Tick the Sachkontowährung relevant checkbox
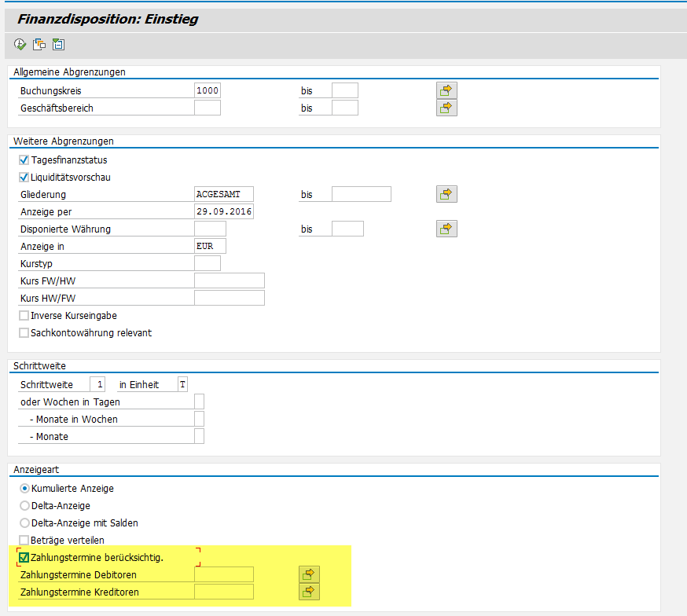The image size is (687, 616). pyautogui.click(x=24, y=333)
